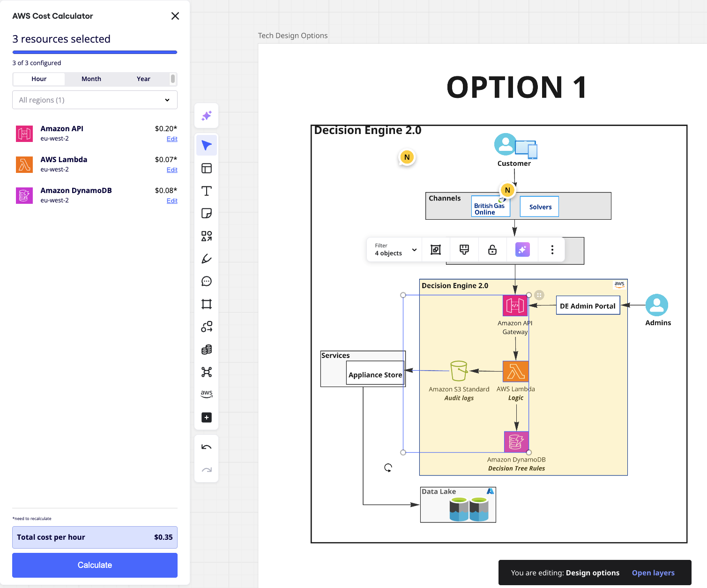The image size is (707, 588).
Task: Select the Hour period tab
Action: (39, 79)
